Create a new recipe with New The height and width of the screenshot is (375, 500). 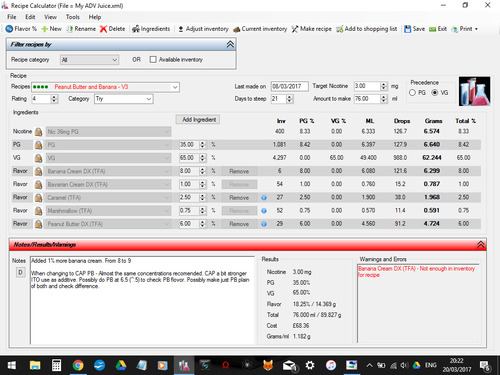coord(51,29)
